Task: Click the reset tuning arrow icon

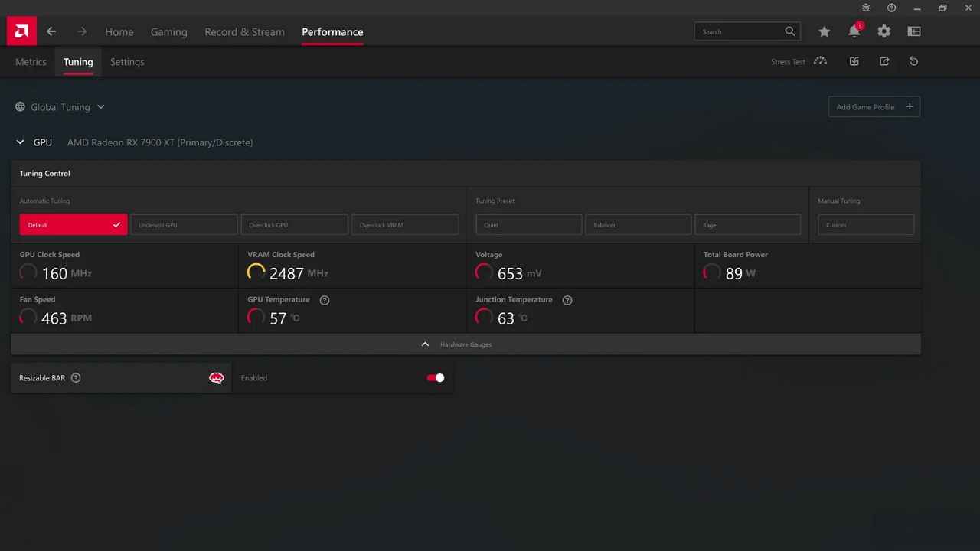Action: click(913, 61)
